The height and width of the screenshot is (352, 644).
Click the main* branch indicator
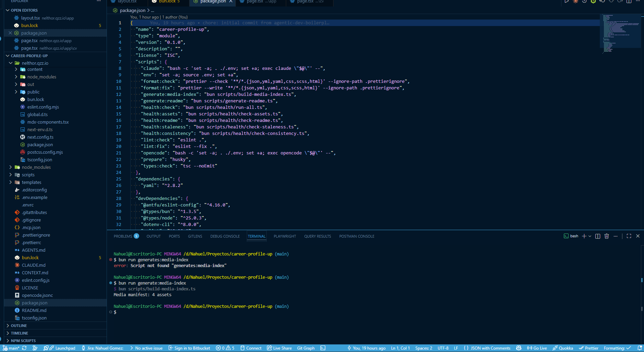click(11, 348)
